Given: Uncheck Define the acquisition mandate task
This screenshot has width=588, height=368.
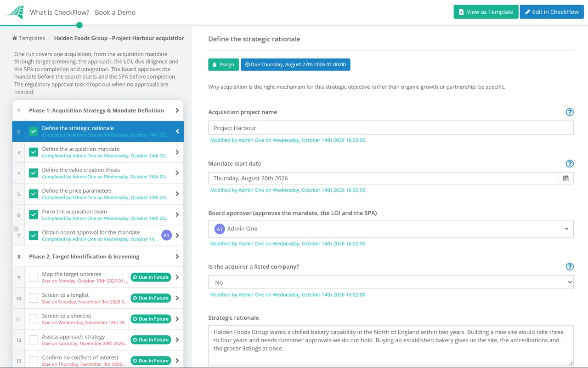Looking at the screenshot, I should click(x=34, y=152).
